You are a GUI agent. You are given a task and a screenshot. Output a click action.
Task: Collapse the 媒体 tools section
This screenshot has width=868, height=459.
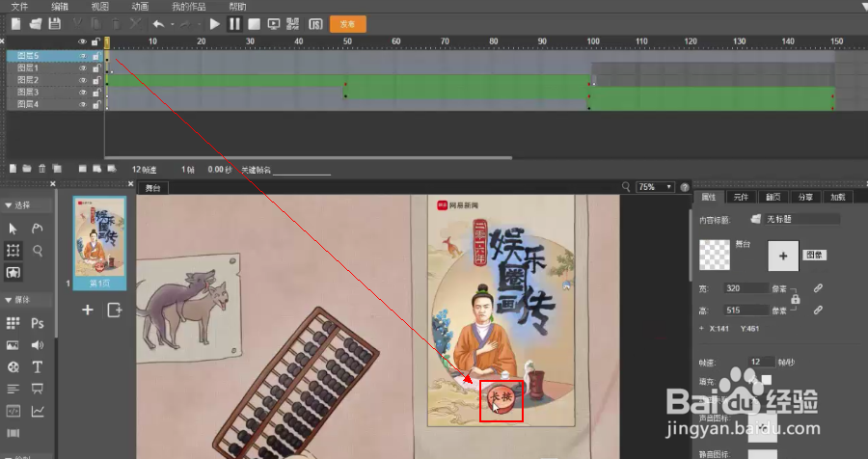tap(8, 300)
